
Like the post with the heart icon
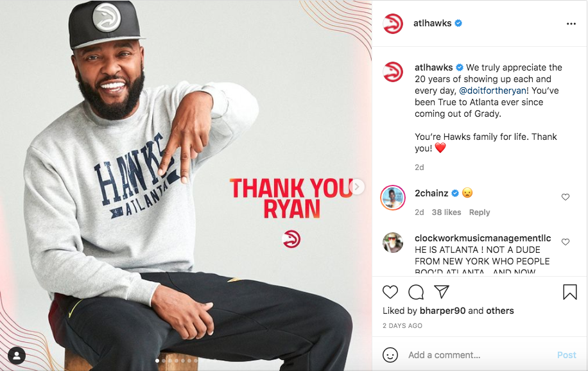click(x=390, y=292)
